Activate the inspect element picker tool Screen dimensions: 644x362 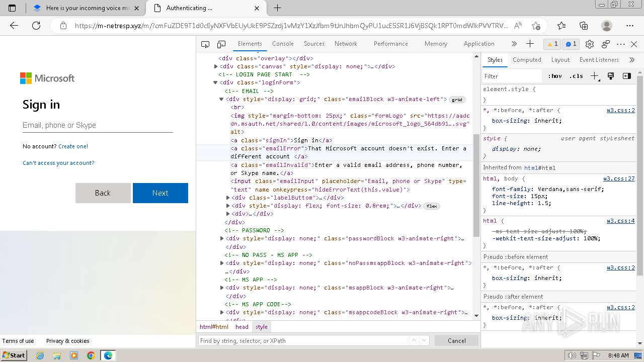pos(205,44)
